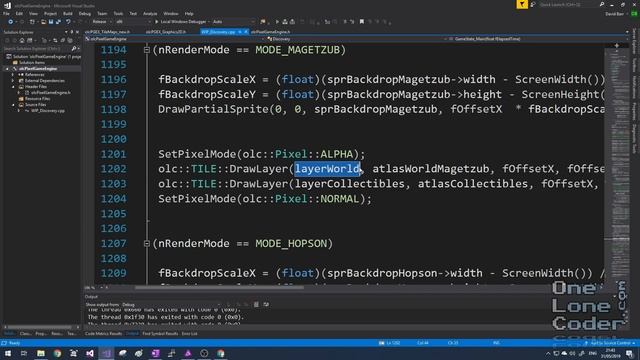
Task: Select olcPixelGameEngine.h in the tree
Action: click(48, 93)
